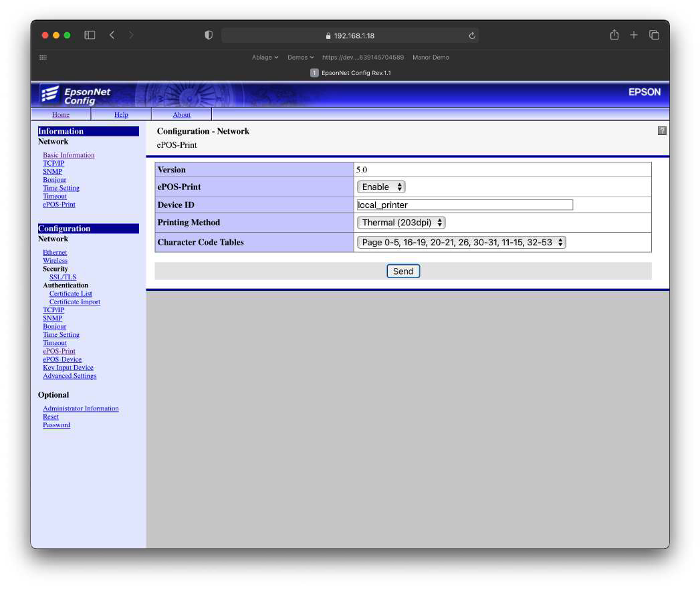Click the help question mark icon
The width and height of the screenshot is (700, 589).
662,131
